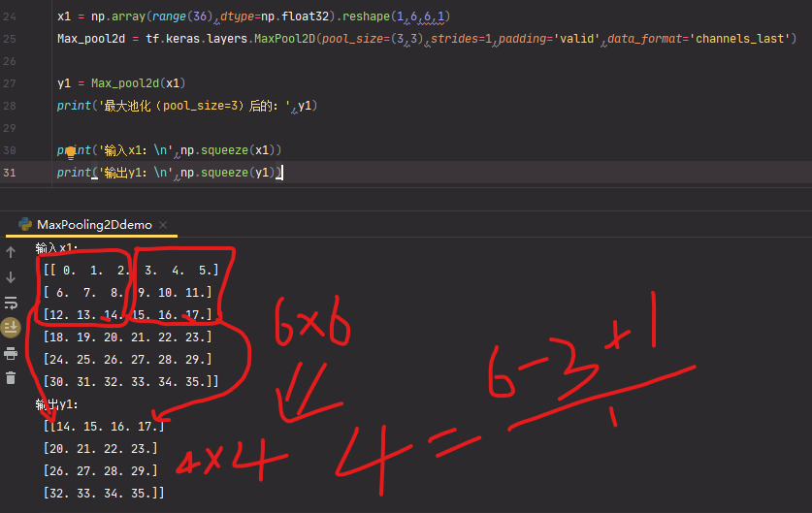The height and width of the screenshot is (513, 812).
Task: Click line number 28 in the gutter
Action: point(10,106)
